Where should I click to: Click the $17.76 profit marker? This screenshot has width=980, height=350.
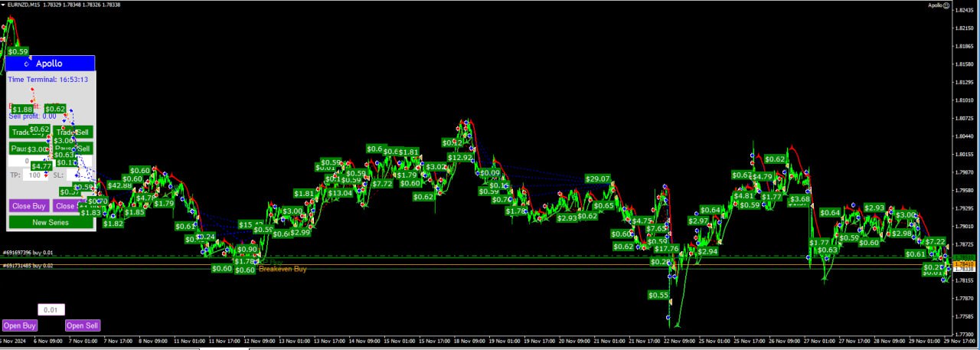pos(666,249)
